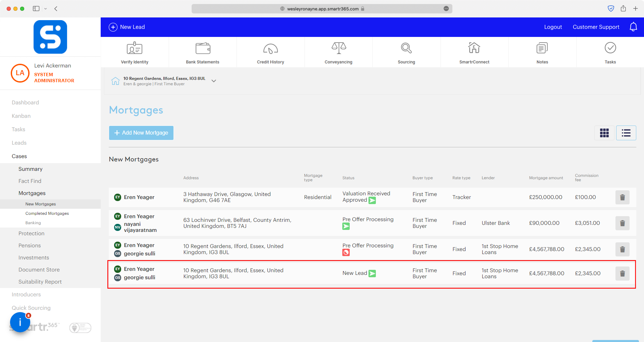Click New Lead text link in header
This screenshot has height=342, width=644.
click(133, 27)
